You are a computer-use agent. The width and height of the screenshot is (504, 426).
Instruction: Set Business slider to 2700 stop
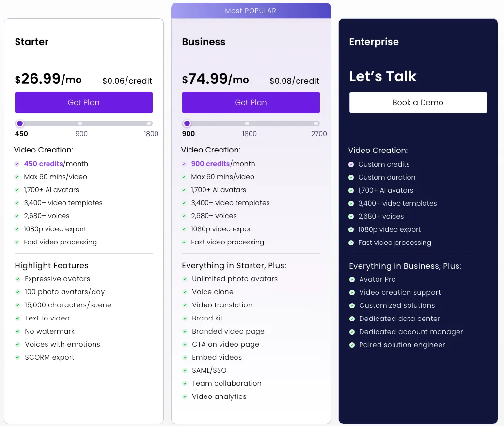pos(316,123)
